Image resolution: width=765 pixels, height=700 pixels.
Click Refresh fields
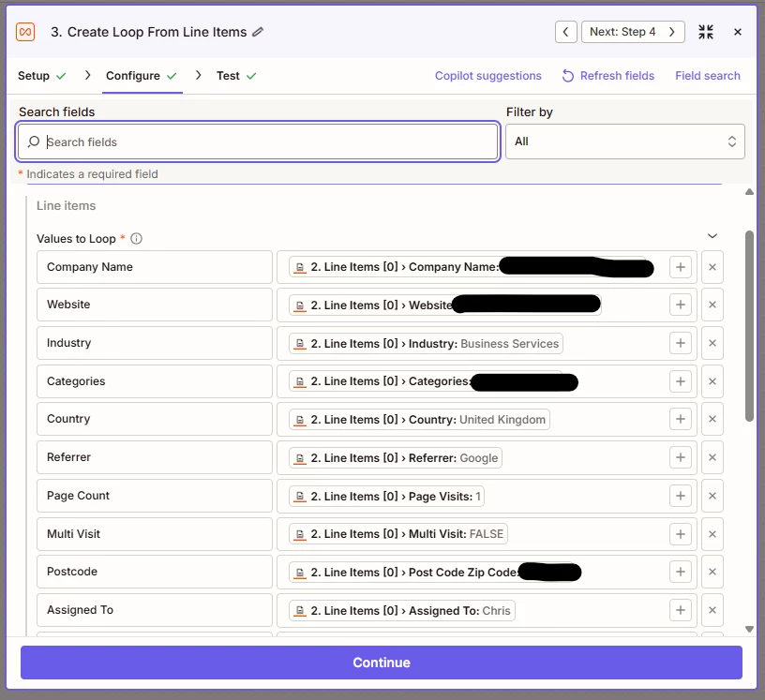click(607, 76)
